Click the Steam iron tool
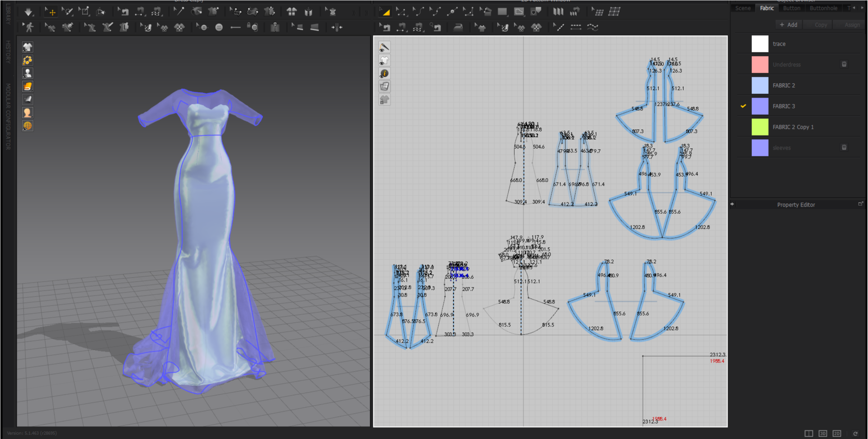 click(458, 28)
